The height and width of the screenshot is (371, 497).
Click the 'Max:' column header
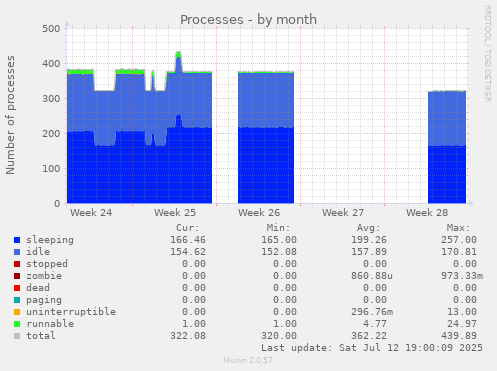tap(459, 228)
